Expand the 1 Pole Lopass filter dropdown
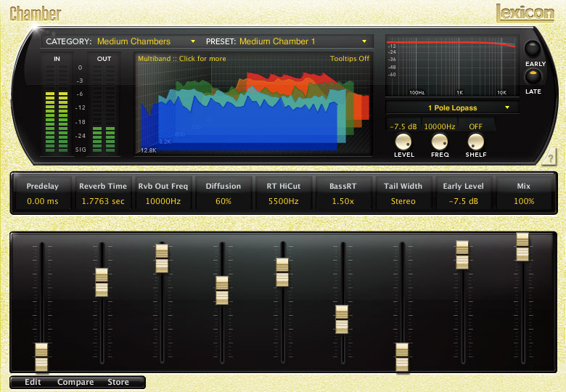This screenshot has height=392, width=566. coord(452,107)
